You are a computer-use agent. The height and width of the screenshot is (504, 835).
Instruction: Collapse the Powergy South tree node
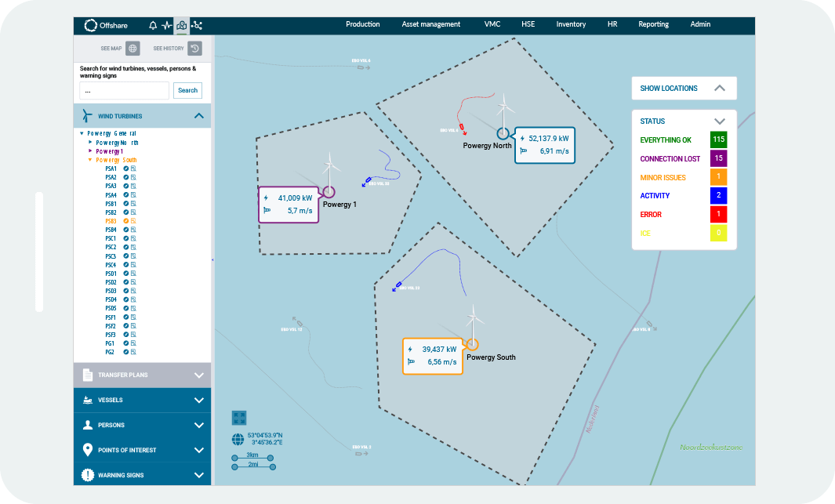[90, 160]
